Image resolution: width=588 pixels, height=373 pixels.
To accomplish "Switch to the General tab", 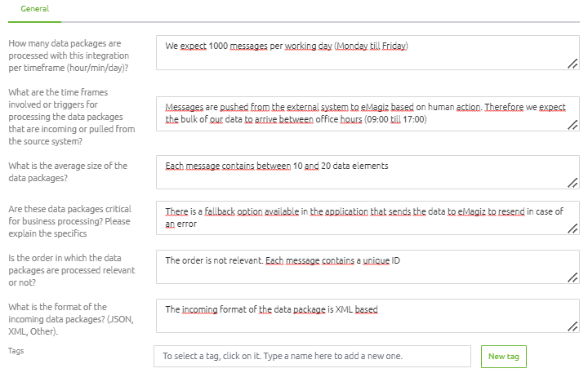I will 35,9.
